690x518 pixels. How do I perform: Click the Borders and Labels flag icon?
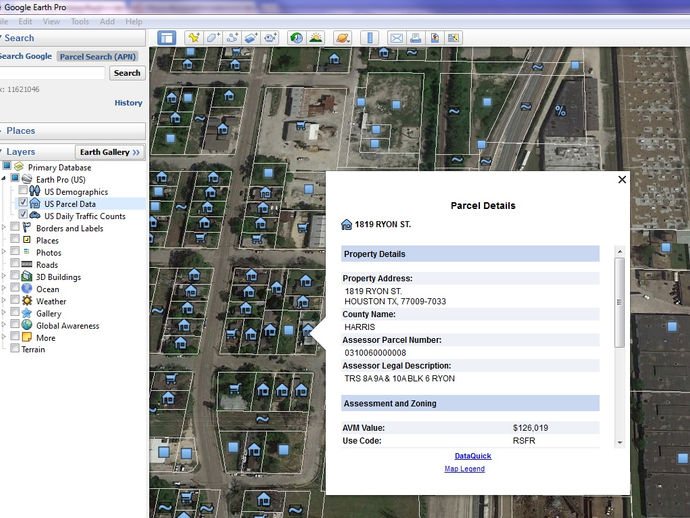pyautogui.click(x=27, y=228)
